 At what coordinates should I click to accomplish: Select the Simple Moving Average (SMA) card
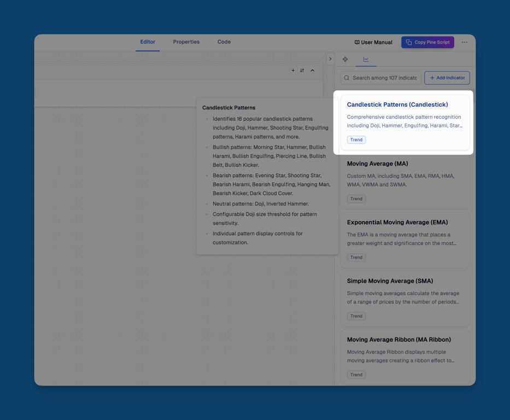pos(405,299)
